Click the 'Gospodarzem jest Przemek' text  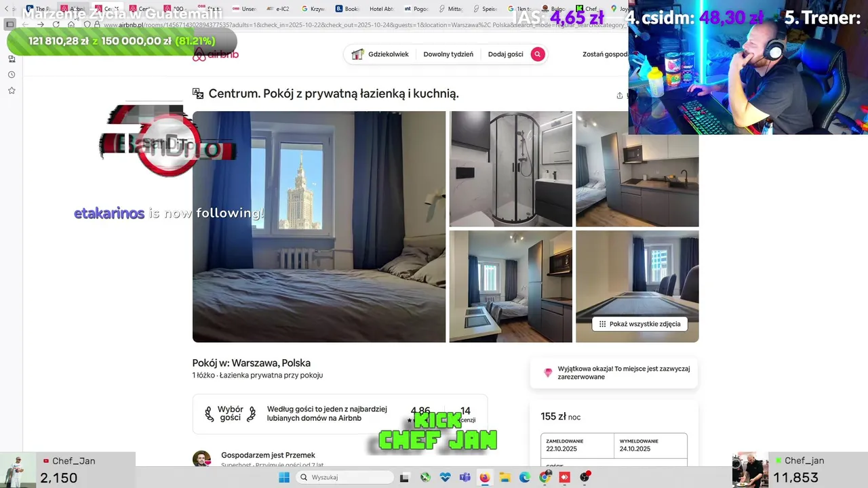pyautogui.click(x=268, y=455)
